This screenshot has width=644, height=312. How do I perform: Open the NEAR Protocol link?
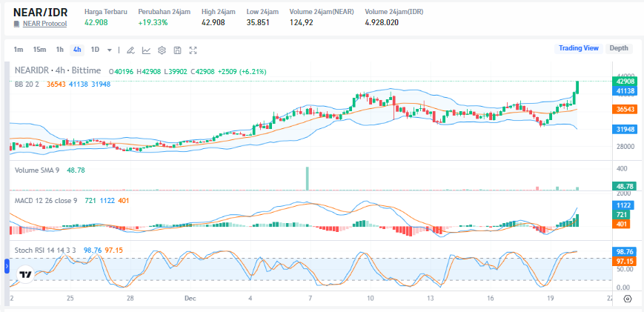(44, 24)
